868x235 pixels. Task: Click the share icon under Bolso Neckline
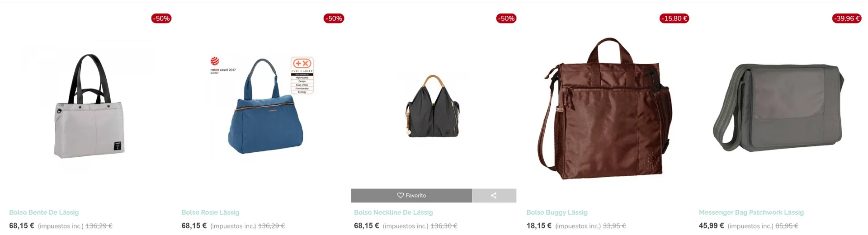(x=494, y=195)
